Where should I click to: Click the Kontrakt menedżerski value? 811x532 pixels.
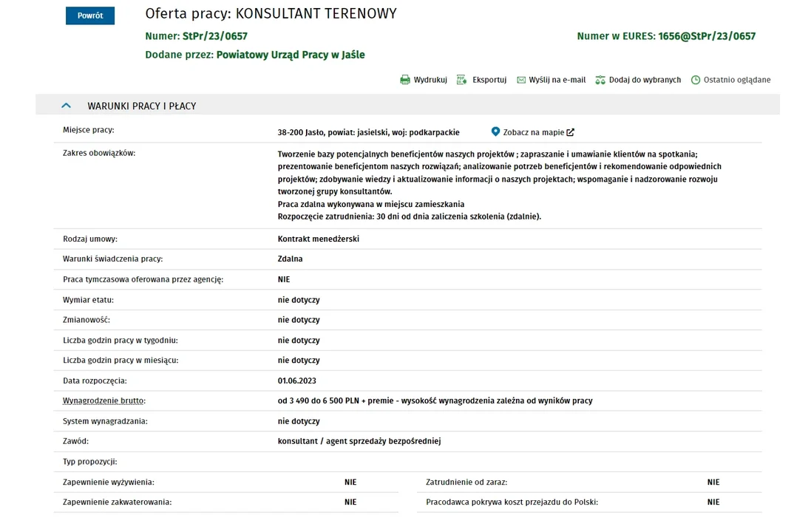point(318,239)
